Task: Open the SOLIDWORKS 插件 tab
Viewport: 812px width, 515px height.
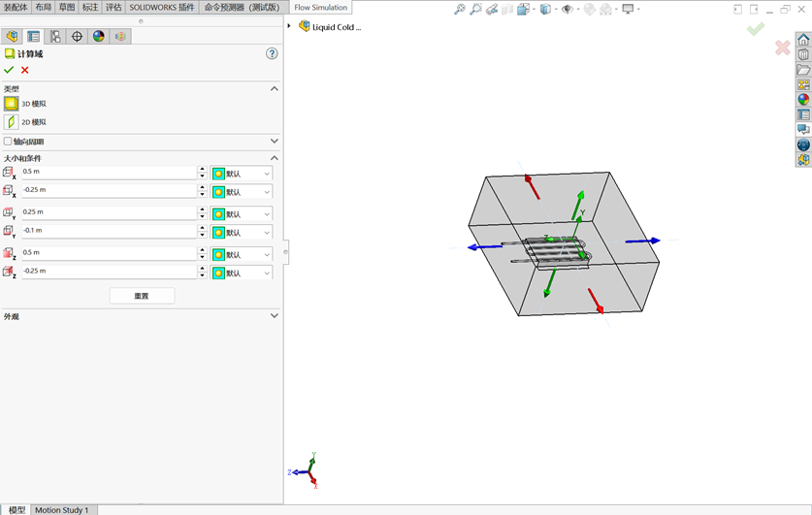Action: pyautogui.click(x=162, y=7)
